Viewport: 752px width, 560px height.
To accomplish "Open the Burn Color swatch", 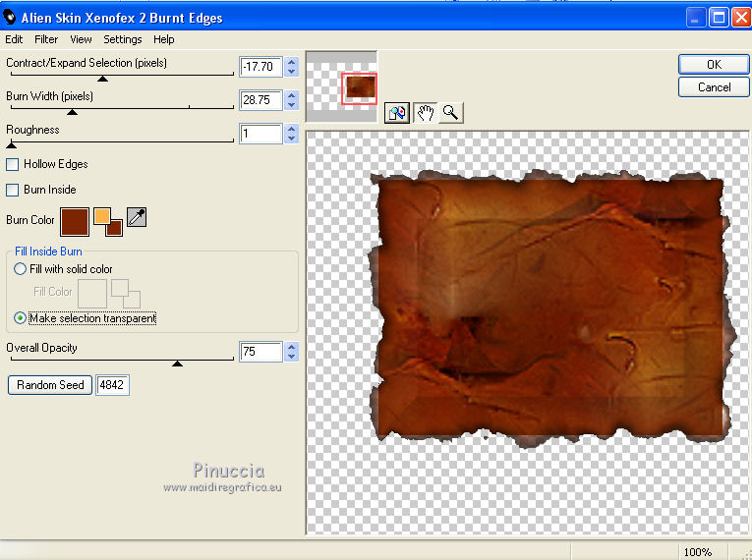I will tap(74, 220).
